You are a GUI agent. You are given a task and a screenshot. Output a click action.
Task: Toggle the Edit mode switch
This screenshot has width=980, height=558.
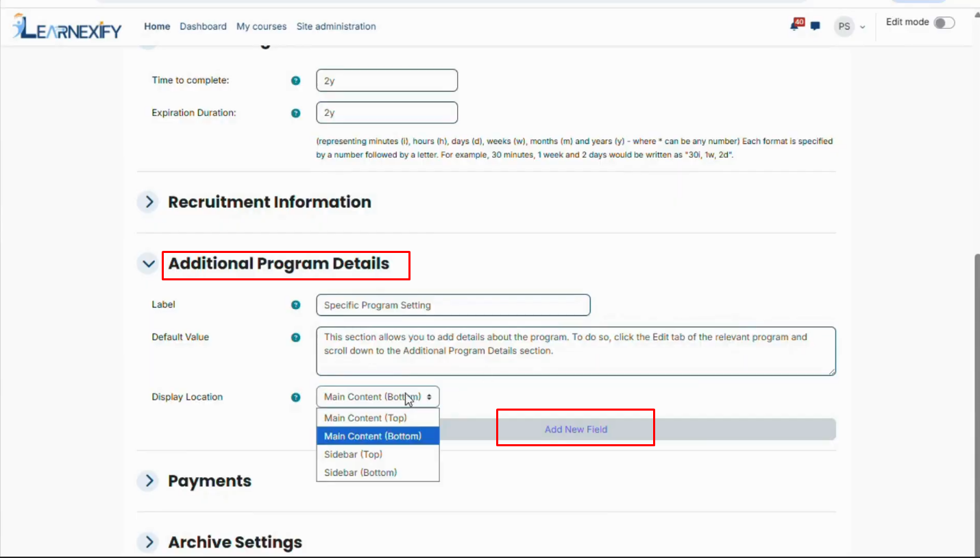pos(944,23)
